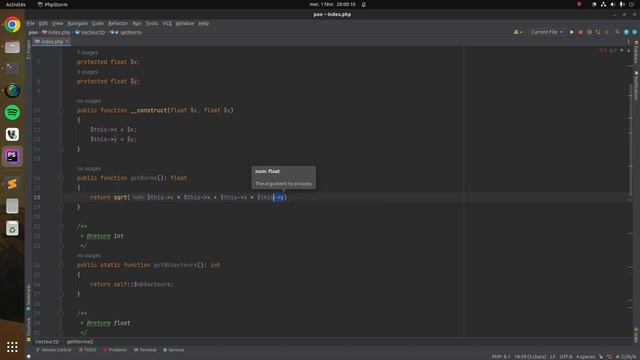Go to next highlighted error arrow
Image resolution: width=640 pixels, height=360 pixels.
pyautogui.click(x=629, y=51)
